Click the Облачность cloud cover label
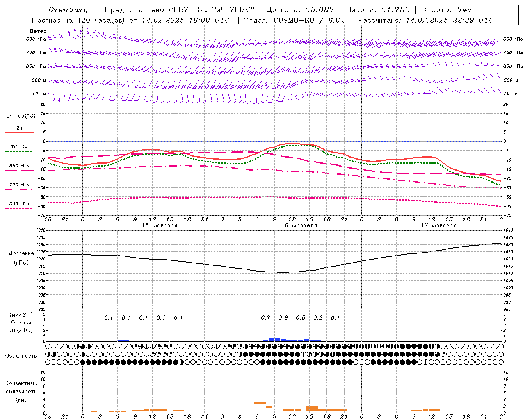Image resolution: width=525 pixels, height=420 pixels. click(x=21, y=356)
